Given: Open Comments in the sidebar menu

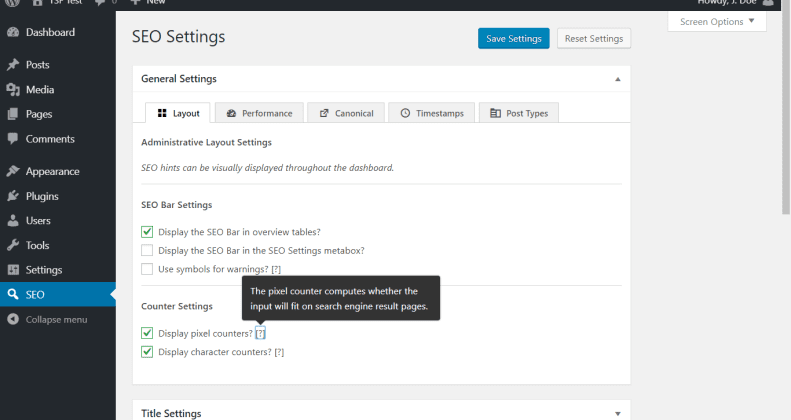Looking at the screenshot, I should 58,139.
